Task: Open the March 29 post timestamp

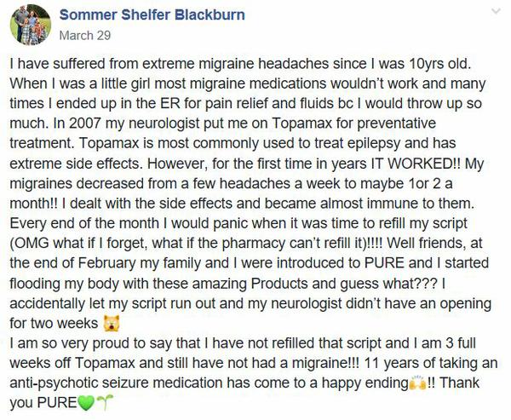Action: point(80,37)
